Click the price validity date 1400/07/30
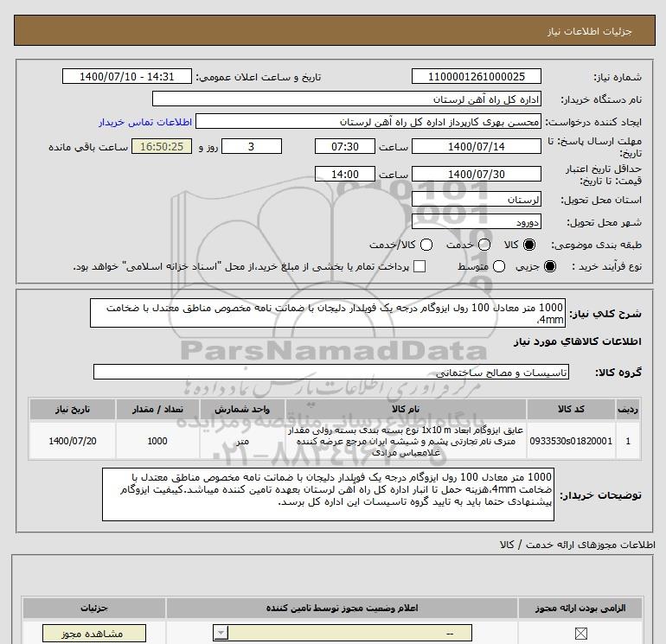The image size is (666, 644). click(476, 174)
